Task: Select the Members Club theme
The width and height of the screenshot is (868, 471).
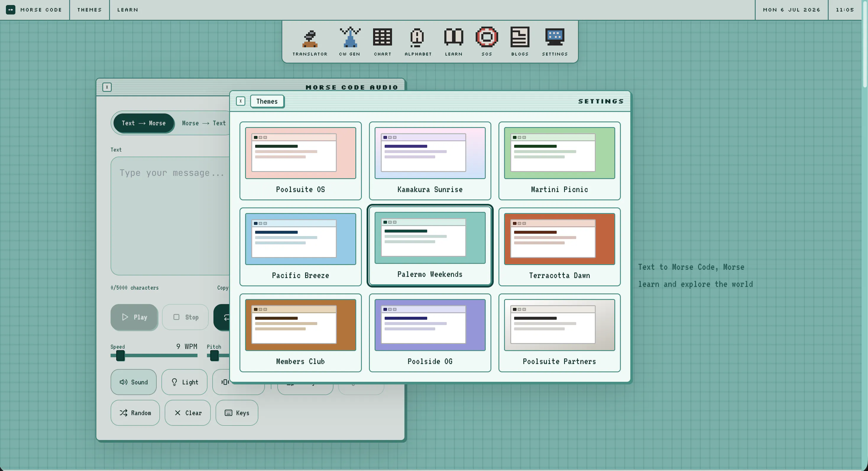Action: pyautogui.click(x=300, y=333)
